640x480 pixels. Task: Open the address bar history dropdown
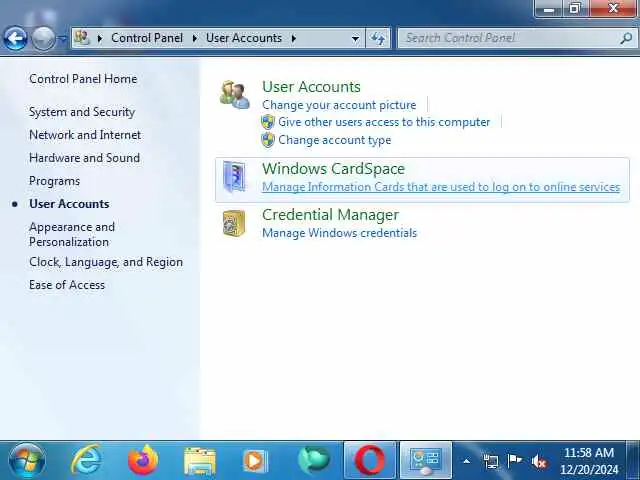point(356,38)
